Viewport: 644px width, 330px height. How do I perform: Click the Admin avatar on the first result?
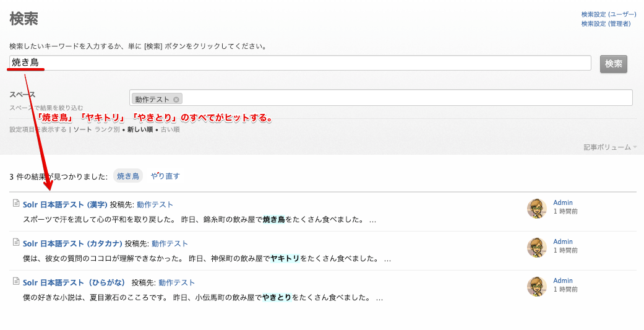(x=536, y=209)
